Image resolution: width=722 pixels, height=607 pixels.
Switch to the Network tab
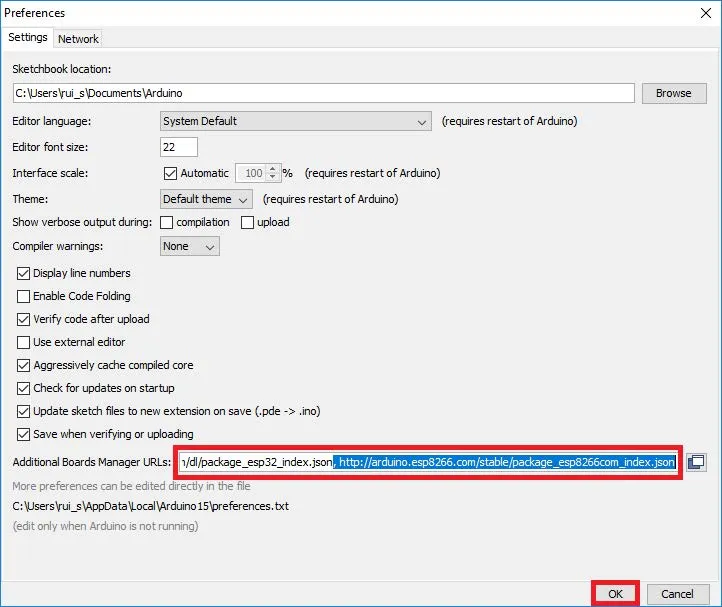click(78, 38)
